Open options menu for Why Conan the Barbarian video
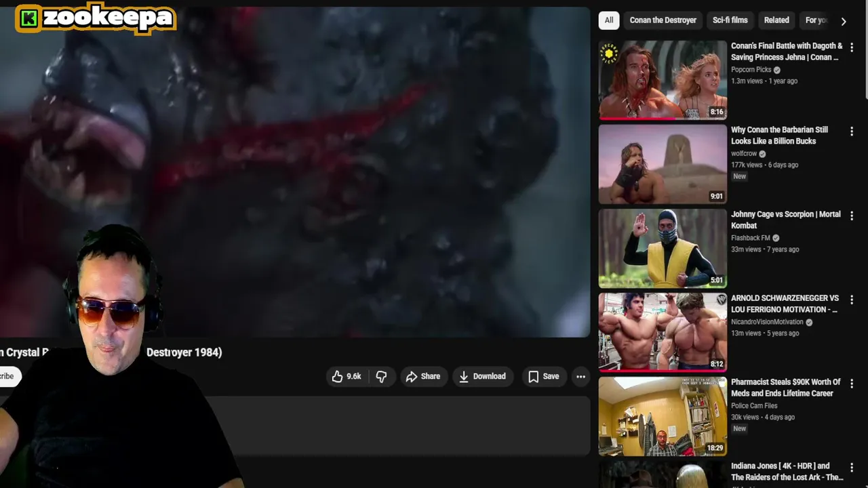Image resolution: width=868 pixels, height=488 pixels. click(x=852, y=131)
